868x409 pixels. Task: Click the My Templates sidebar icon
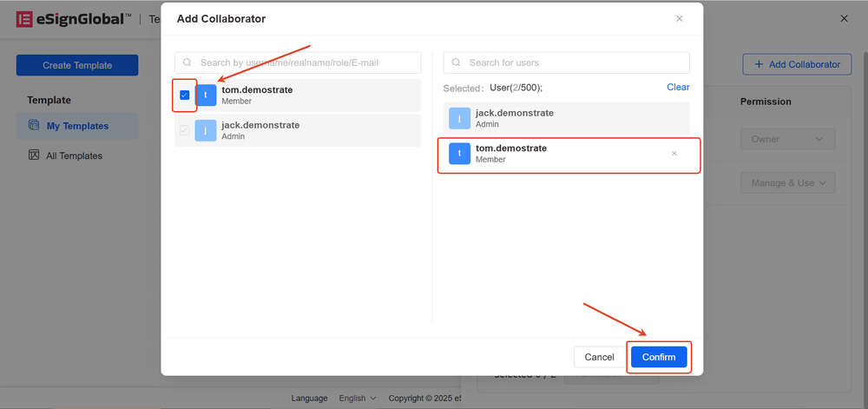pyautogui.click(x=34, y=126)
